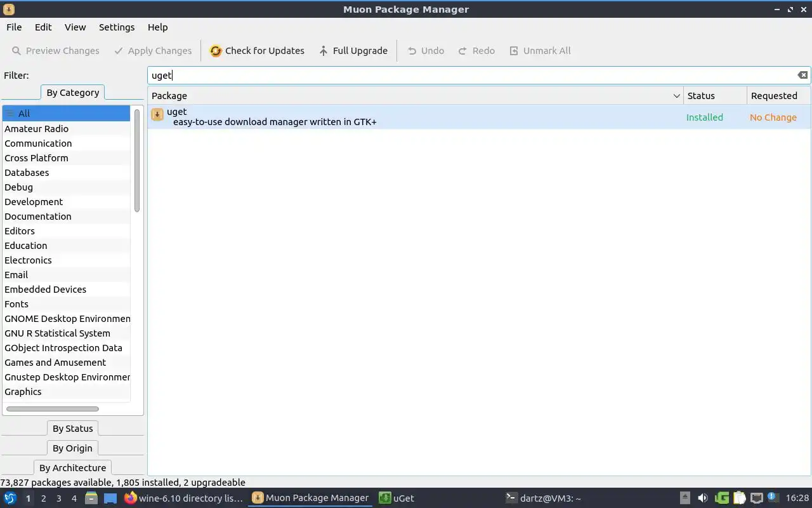Viewport: 812px width, 508px height.
Task: Open the Edit menu
Action: click(43, 27)
